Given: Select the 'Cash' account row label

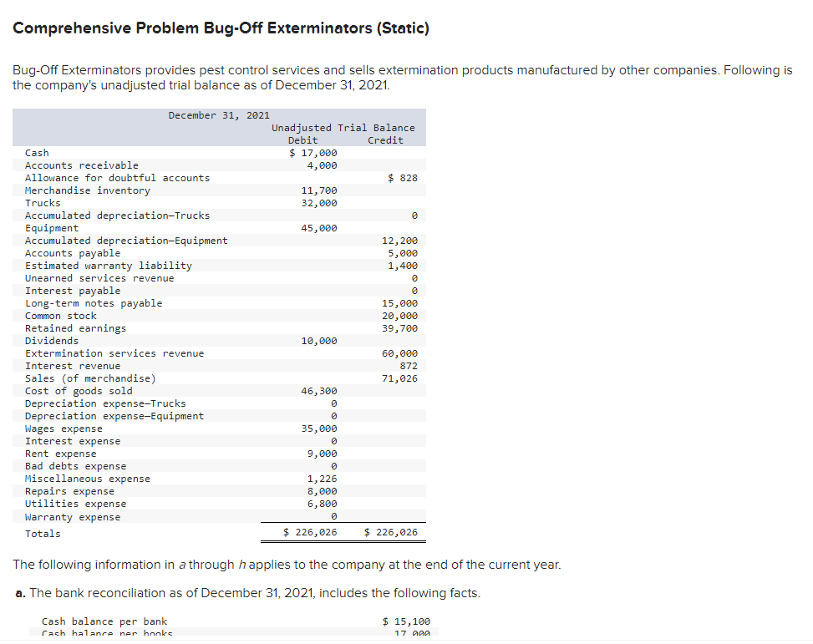Looking at the screenshot, I should pyautogui.click(x=37, y=153).
